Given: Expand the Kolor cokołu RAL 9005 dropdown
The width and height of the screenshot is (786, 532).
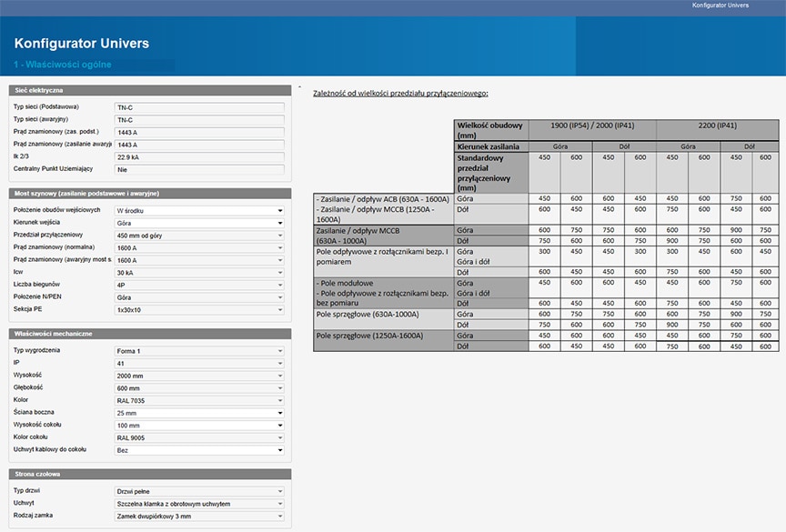Looking at the screenshot, I should click(x=199, y=437).
